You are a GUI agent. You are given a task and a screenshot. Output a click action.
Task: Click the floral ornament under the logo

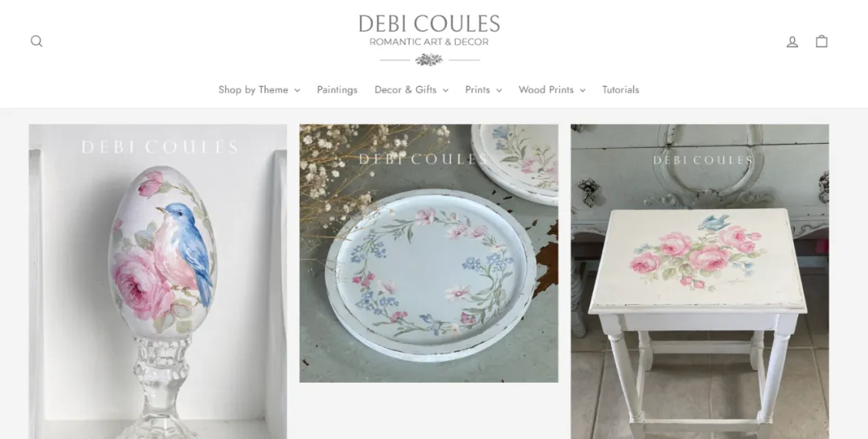click(x=429, y=59)
